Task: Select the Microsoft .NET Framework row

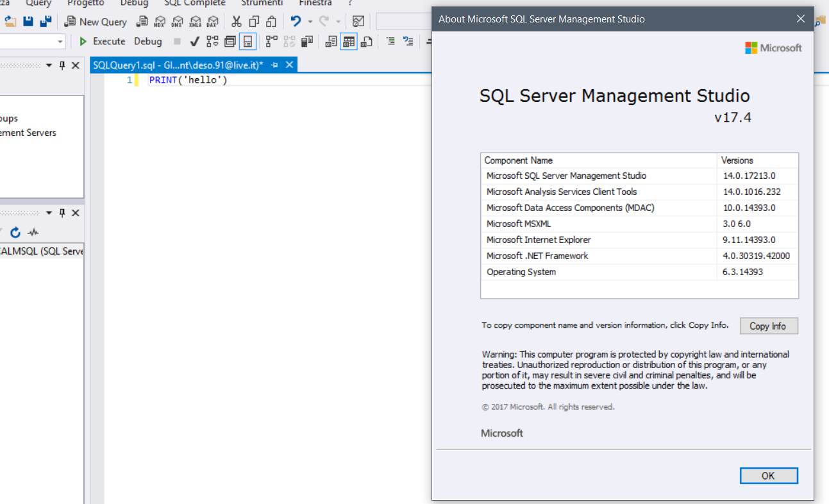Action: (640, 256)
